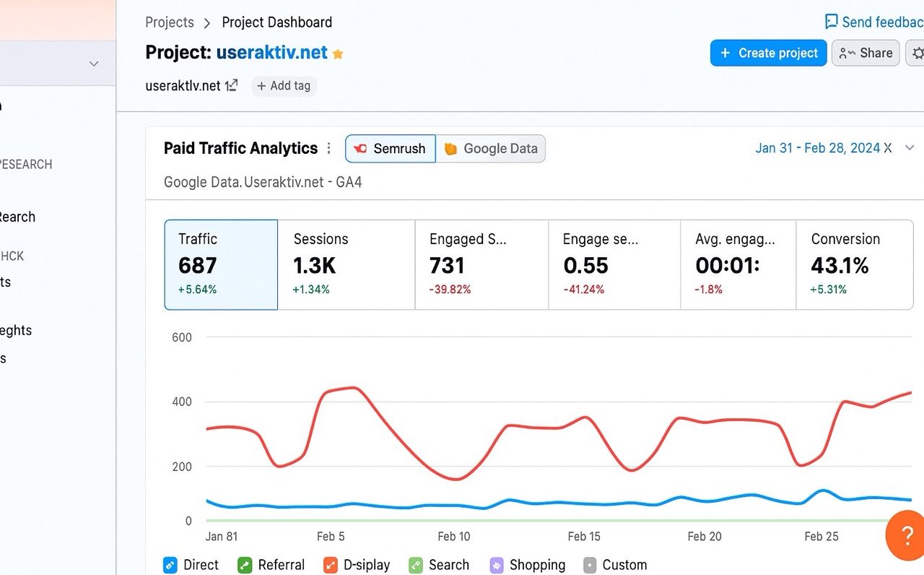Clear the date range with the X icon

pyautogui.click(x=888, y=148)
